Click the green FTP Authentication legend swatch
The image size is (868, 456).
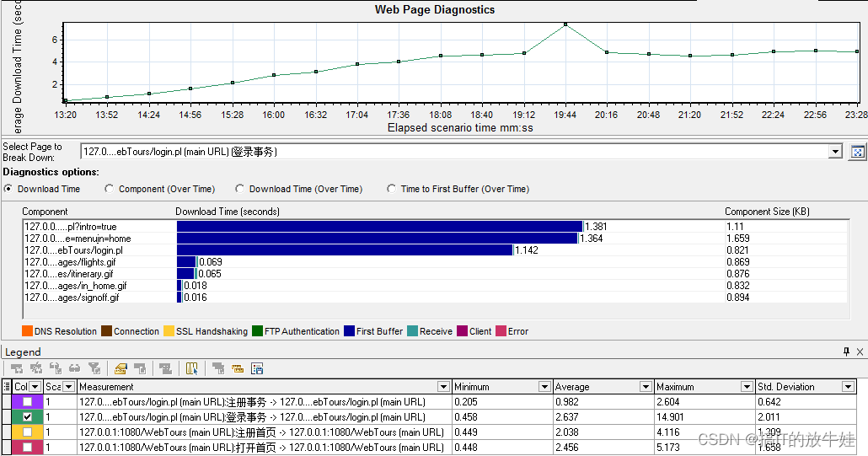pyautogui.click(x=257, y=331)
